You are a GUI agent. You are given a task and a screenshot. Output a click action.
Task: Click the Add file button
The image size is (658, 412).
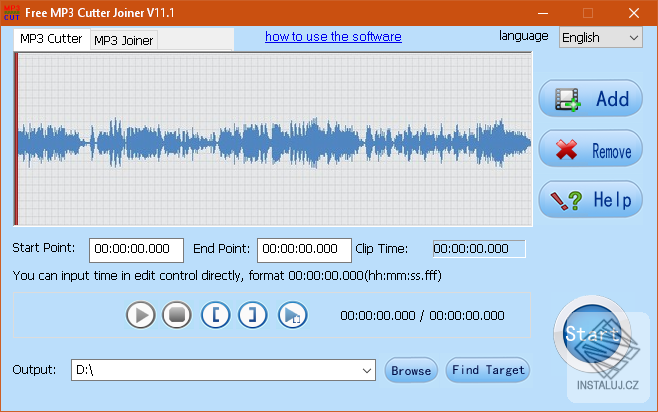click(590, 99)
